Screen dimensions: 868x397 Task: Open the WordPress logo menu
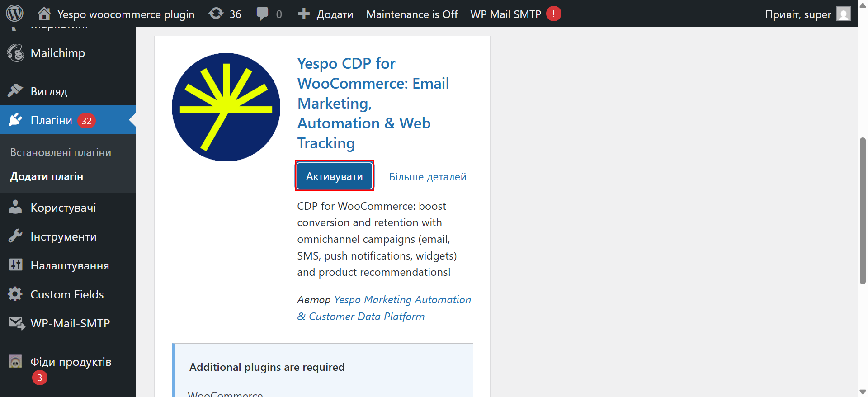coord(14,14)
